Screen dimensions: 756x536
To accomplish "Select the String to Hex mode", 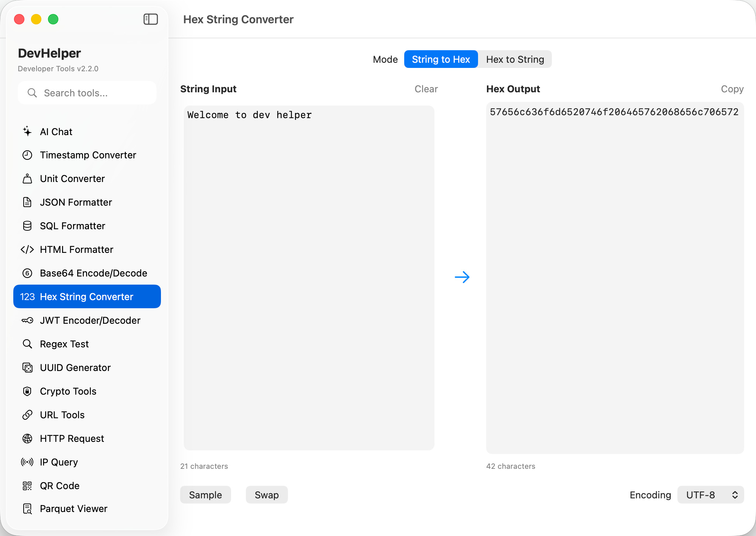I will tap(441, 59).
